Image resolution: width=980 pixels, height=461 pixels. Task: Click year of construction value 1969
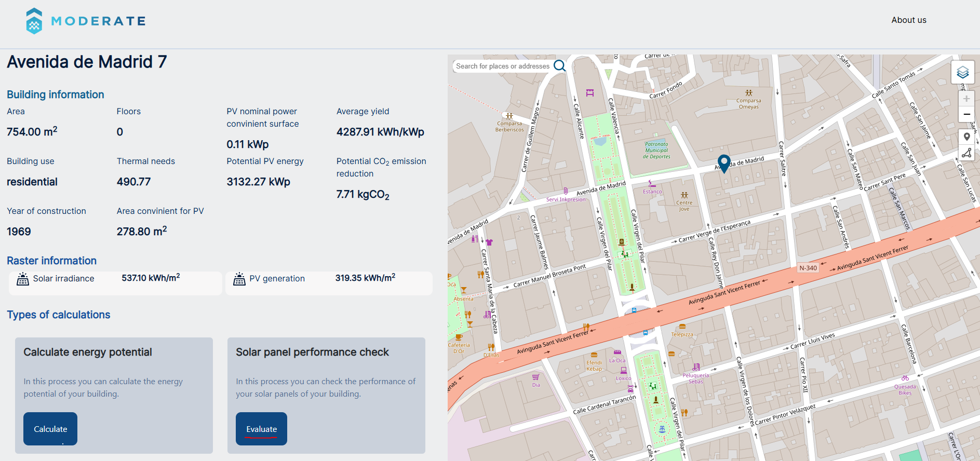pos(19,232)
